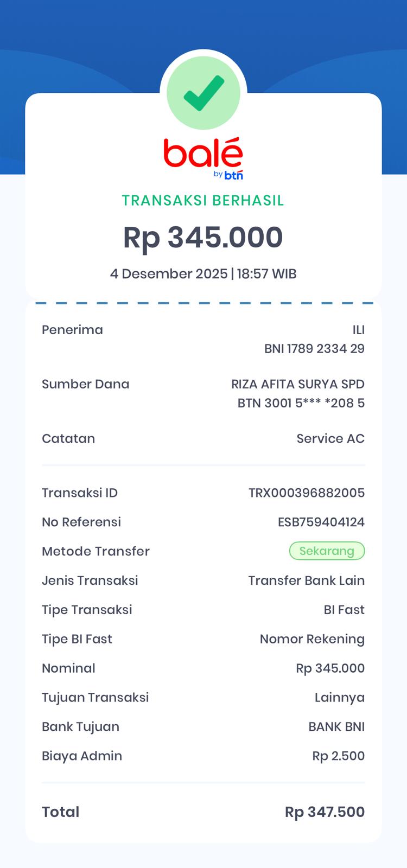
Task: Select recipient account BNI 1789 2334 29
Action: tap(314, 349)
